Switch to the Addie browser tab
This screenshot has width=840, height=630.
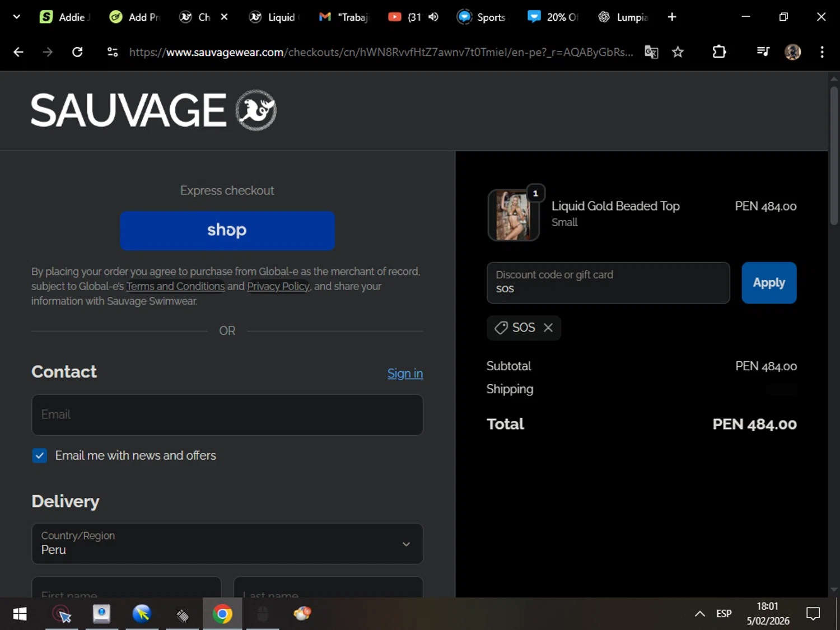65,17
